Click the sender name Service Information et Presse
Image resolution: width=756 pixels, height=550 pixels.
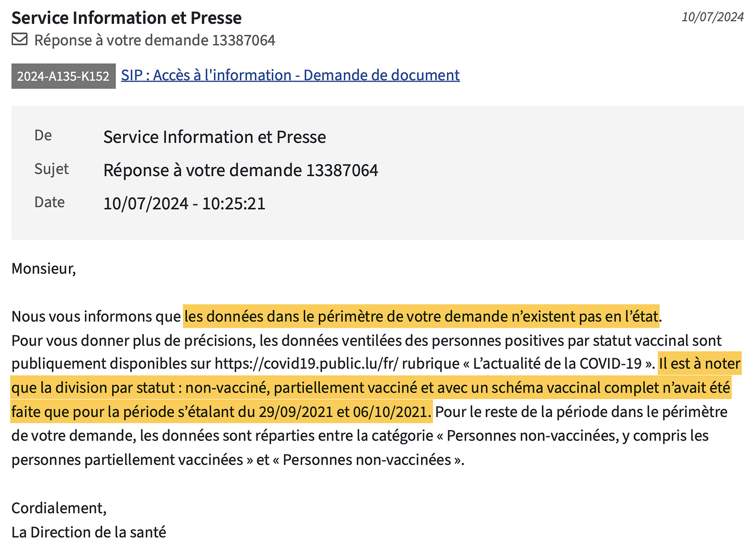point(214,137)
